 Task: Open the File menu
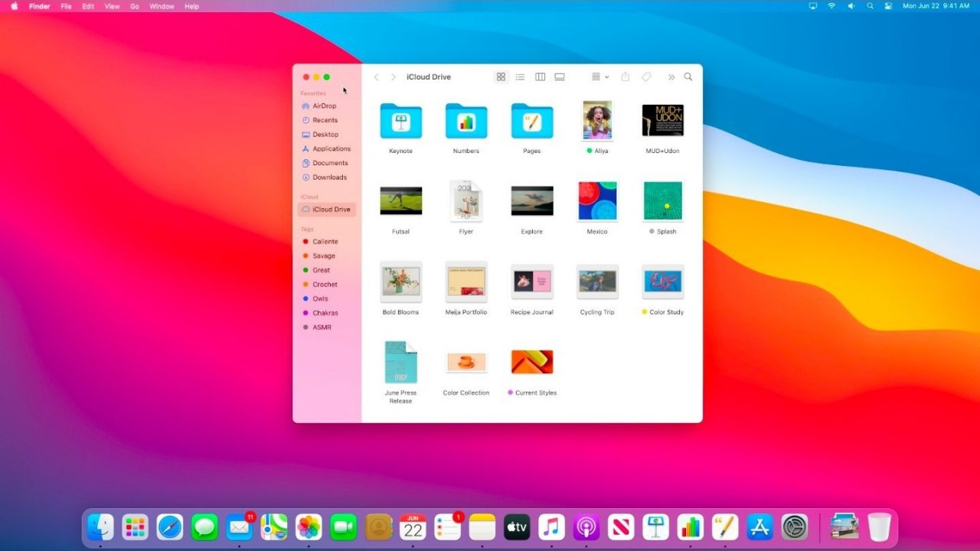coord(66,6)
